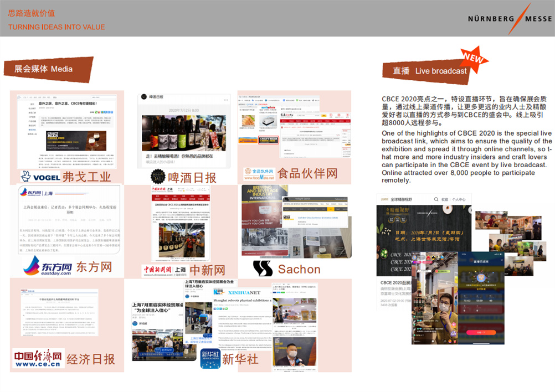Click the 中国新闻网 上海 logo
Viewport: 555px width, 392px height.
(x=165, y=271)
